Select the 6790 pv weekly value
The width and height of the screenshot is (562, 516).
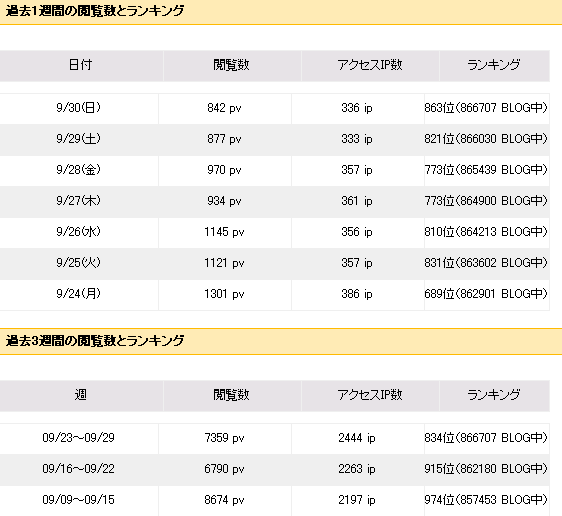pyautogui.click(x=224, y=469)
